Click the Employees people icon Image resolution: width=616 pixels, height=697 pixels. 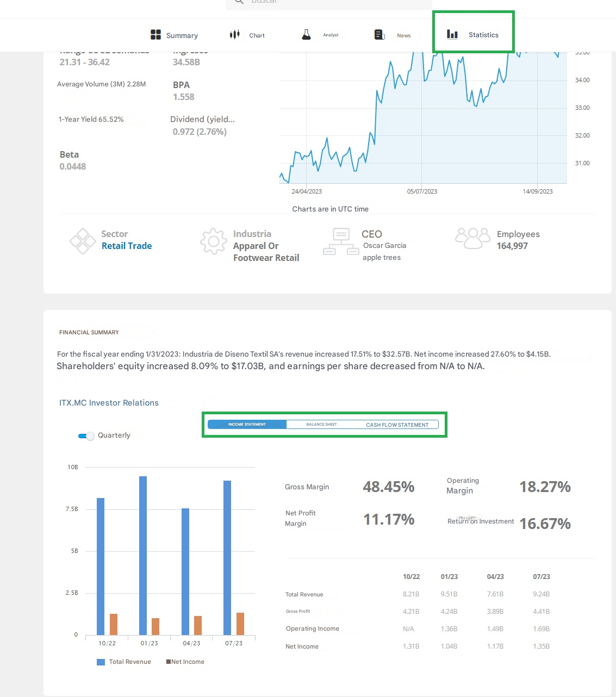coord(472,238)
